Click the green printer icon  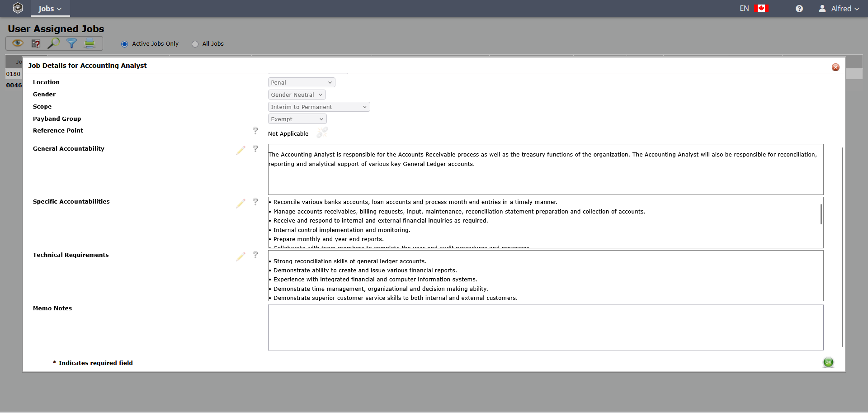click(x=90, y=43)
